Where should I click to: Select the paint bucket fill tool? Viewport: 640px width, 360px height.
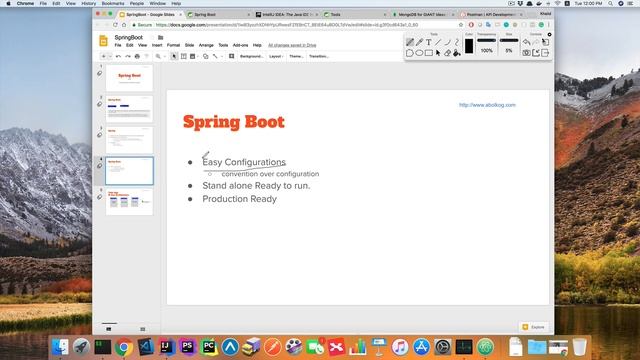click(457, 53)
